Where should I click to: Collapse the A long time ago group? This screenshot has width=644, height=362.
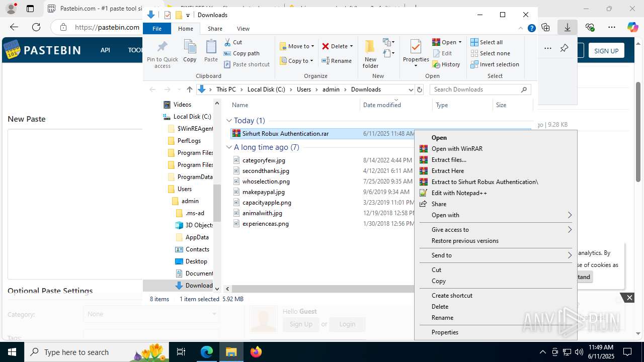tap(229, 147)
